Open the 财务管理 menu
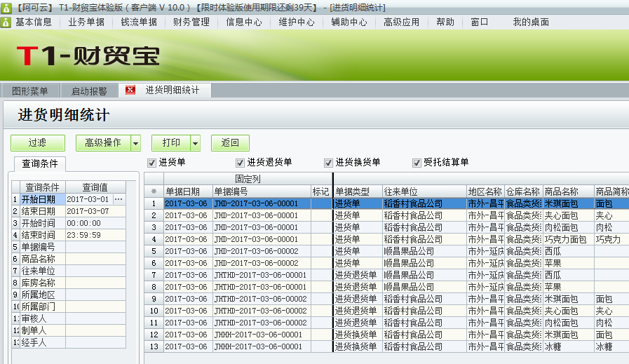Viewport: 629px width, 364px height. click(x=191, y=22)
